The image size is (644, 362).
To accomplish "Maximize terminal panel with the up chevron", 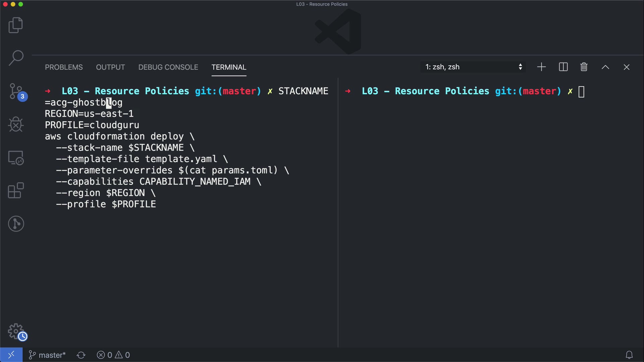I will (605, 67).
